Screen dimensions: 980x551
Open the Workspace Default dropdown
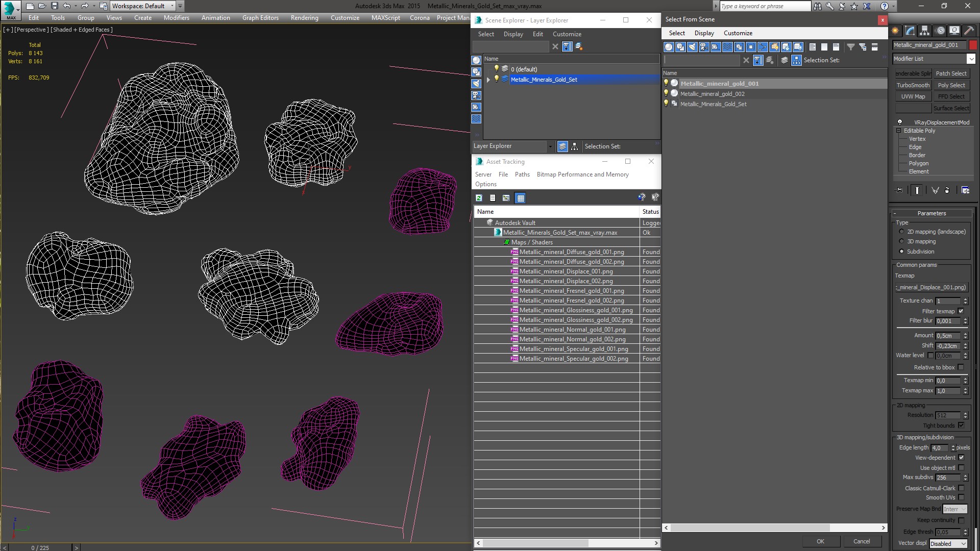tap(143, 6)
